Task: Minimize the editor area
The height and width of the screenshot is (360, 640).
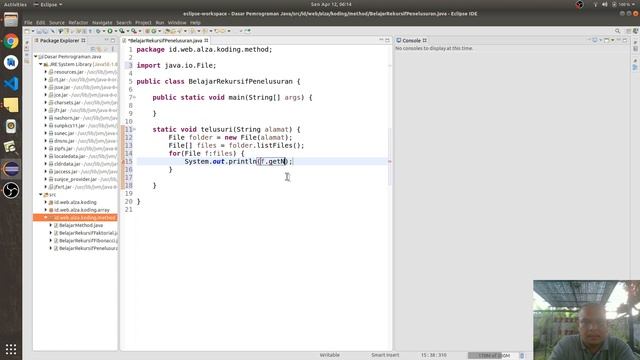Action: (381, 40)
